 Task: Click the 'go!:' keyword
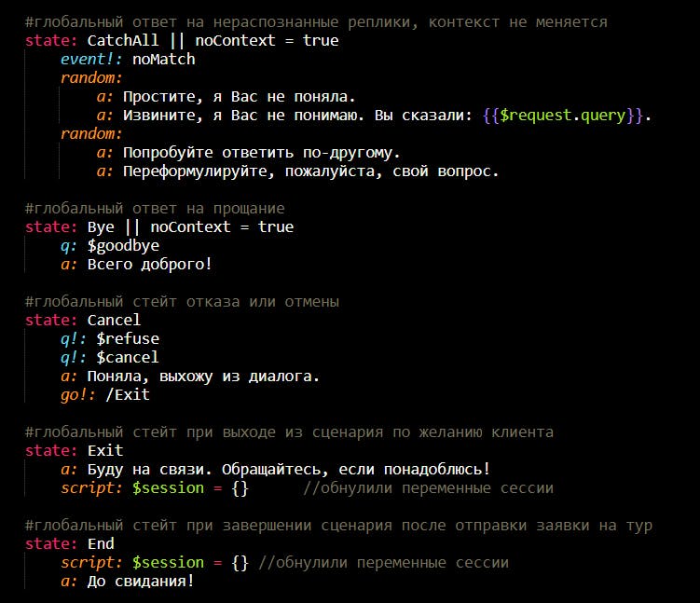(x=78, y=395)
